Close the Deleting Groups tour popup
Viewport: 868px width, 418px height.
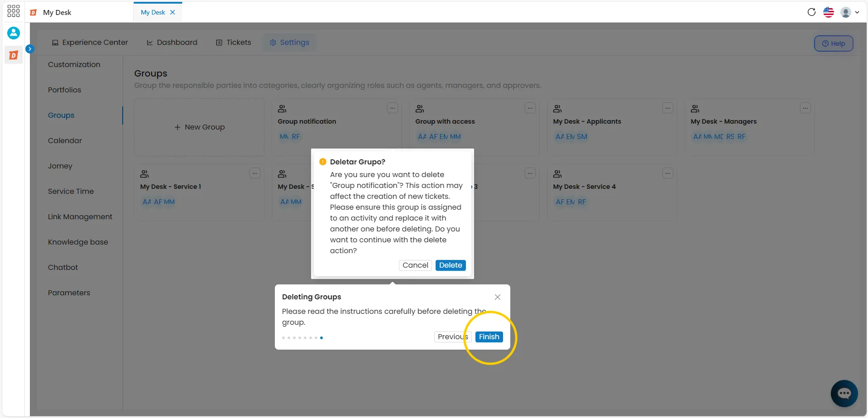(x=498, y=297)
